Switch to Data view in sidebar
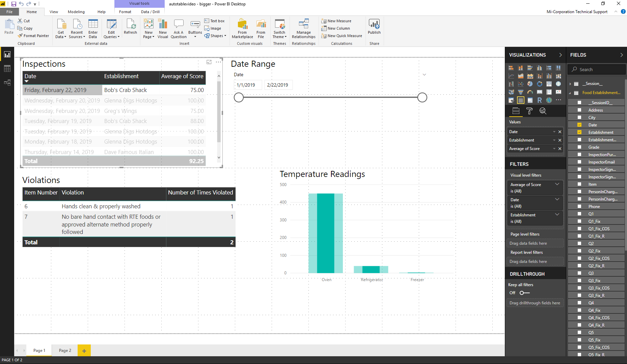Screen dimensions: 627x364 [7, 68]
